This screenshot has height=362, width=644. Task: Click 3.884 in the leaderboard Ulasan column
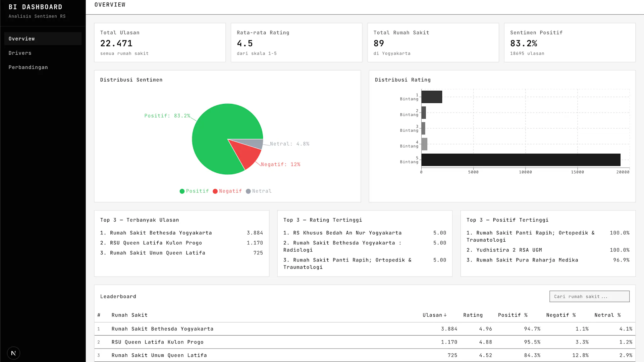point(449,329)
